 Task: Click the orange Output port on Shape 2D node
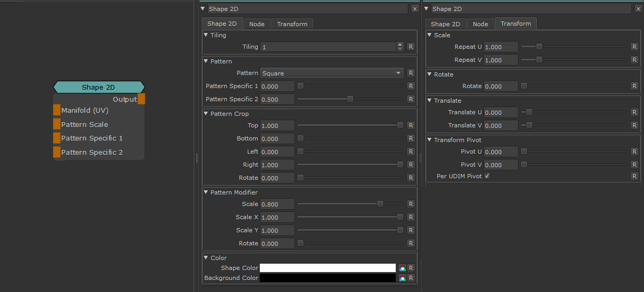(141, 99)
